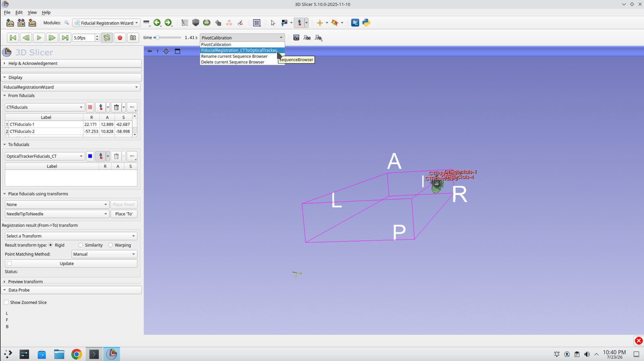Viewport: 644px width, 361px height.
Task: Click the snapshot camera icon
Action: click(133, 38)
